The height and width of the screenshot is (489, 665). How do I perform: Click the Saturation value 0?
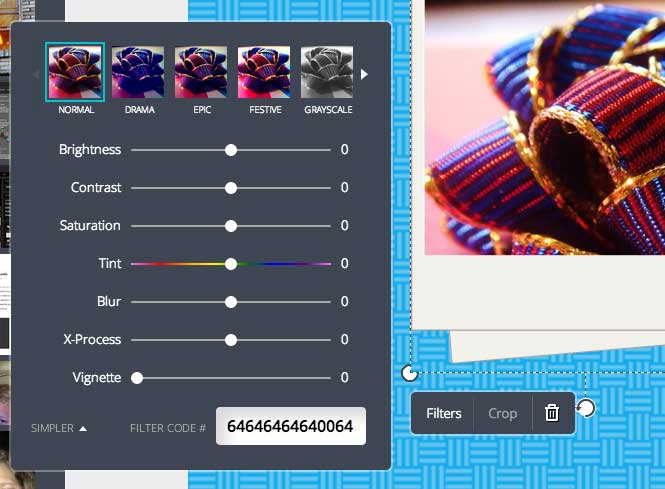[344, 225]
